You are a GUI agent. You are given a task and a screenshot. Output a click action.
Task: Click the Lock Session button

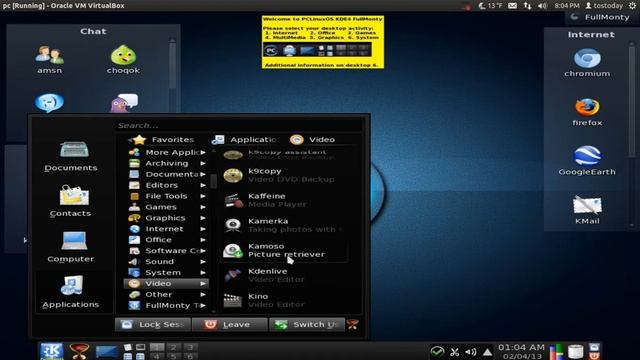pyautogui.click(x=153, y=324)
